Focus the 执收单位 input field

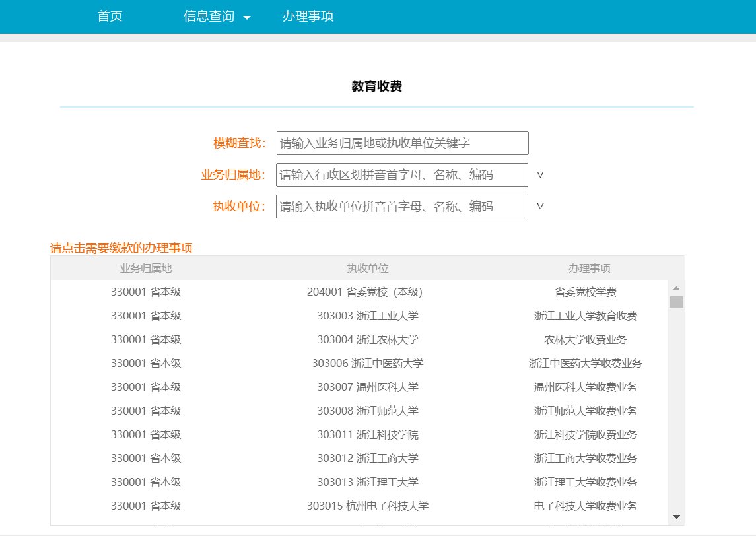pos(402,207)
